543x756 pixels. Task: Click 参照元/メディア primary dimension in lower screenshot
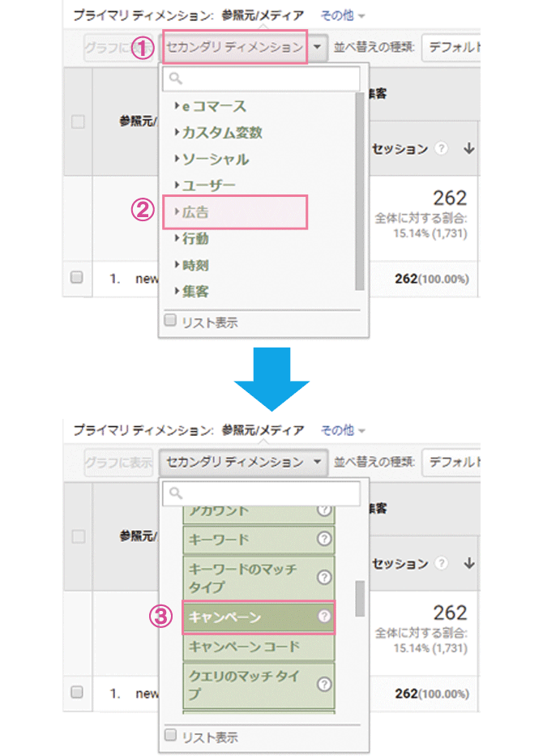pyautogui.click(x=263, y=430)
